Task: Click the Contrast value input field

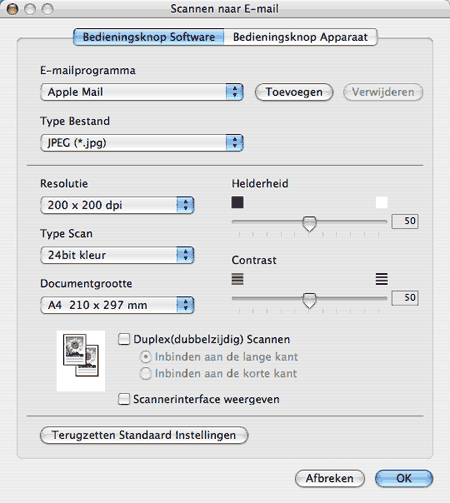Action: [405, 298]
